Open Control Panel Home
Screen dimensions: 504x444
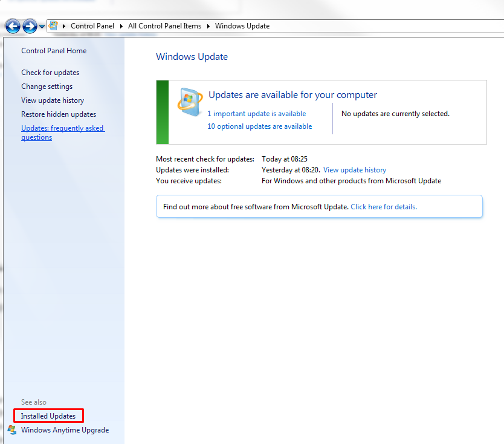(54, 51)
